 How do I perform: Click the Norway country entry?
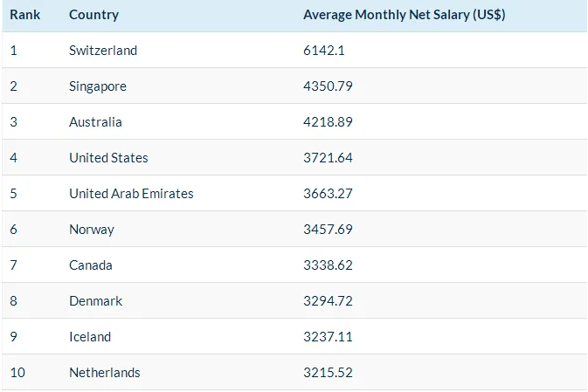[x=92, y=230]
